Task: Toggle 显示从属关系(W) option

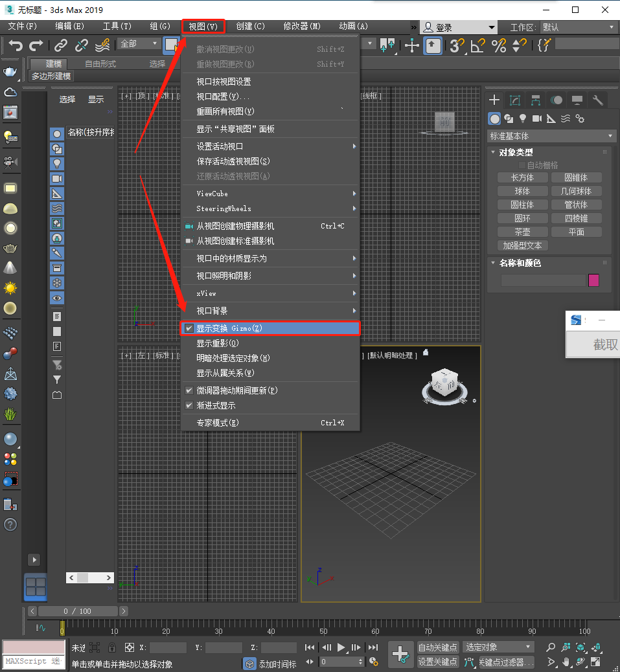Action: tap(270, 374)
